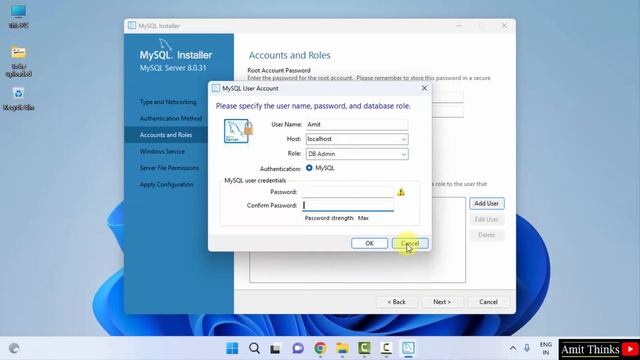Open the This PC desktop icon
The height and width of the screenshot is (360, 640).
coord(18,16)
